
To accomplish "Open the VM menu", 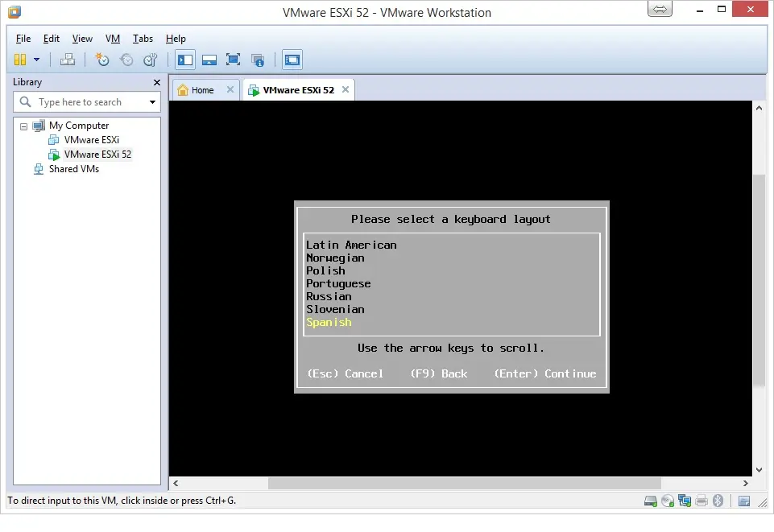I will 113,39.
